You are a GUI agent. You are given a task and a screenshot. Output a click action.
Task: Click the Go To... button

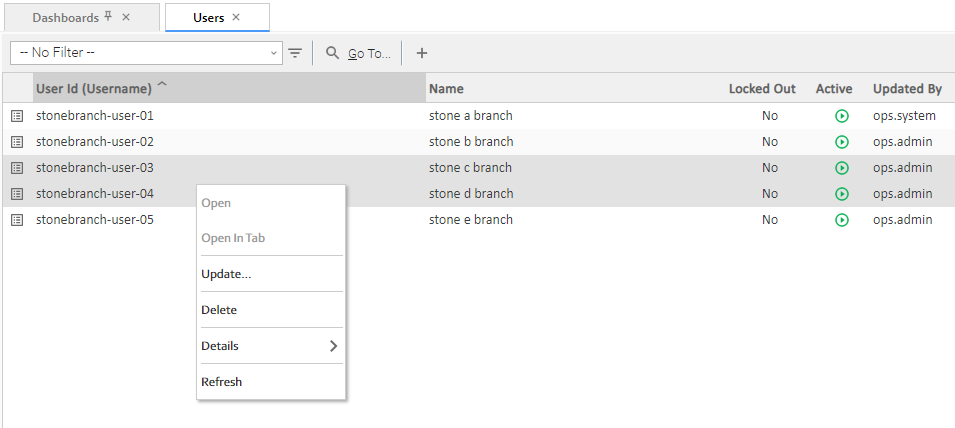pyautogui.click(x=358, y=53)
